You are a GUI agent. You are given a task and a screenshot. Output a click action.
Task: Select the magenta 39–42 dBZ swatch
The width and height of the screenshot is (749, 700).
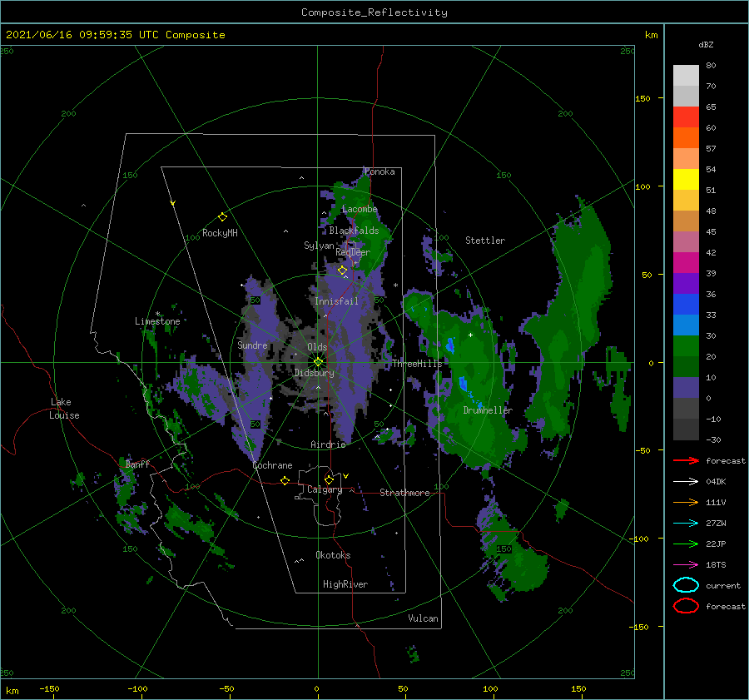click(x=686, y=263)
